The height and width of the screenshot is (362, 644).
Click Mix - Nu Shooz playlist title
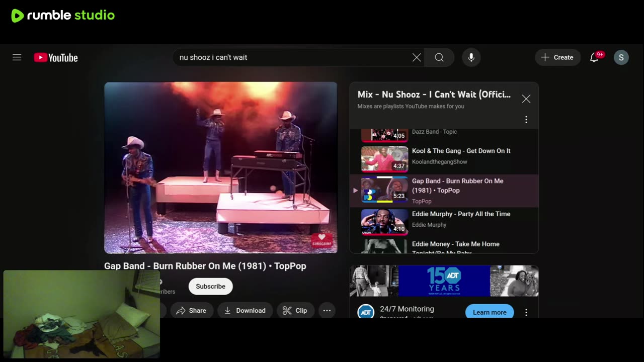(x=434, y=95)
